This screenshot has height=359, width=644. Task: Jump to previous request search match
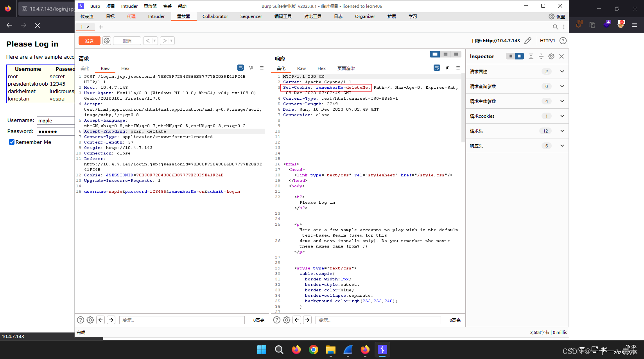[100, 320]
